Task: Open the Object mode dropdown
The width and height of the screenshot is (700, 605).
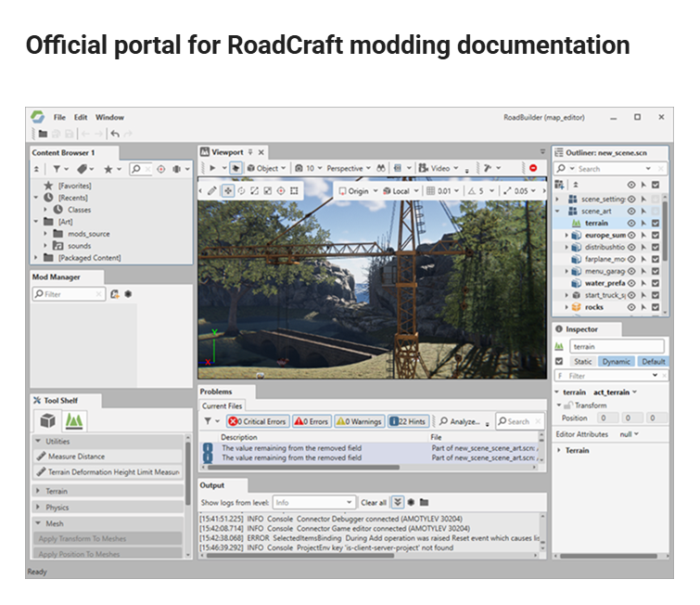Action: coord(266,168)
